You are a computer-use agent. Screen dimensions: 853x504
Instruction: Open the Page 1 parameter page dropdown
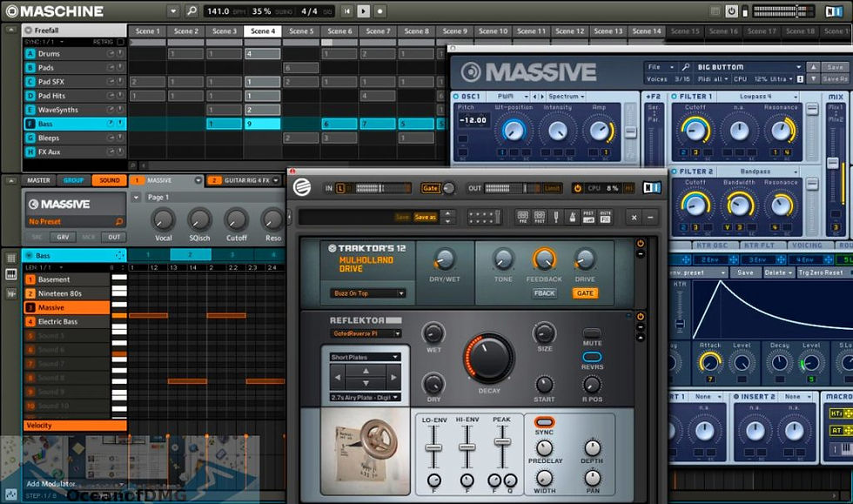click(x=136, y=197)
